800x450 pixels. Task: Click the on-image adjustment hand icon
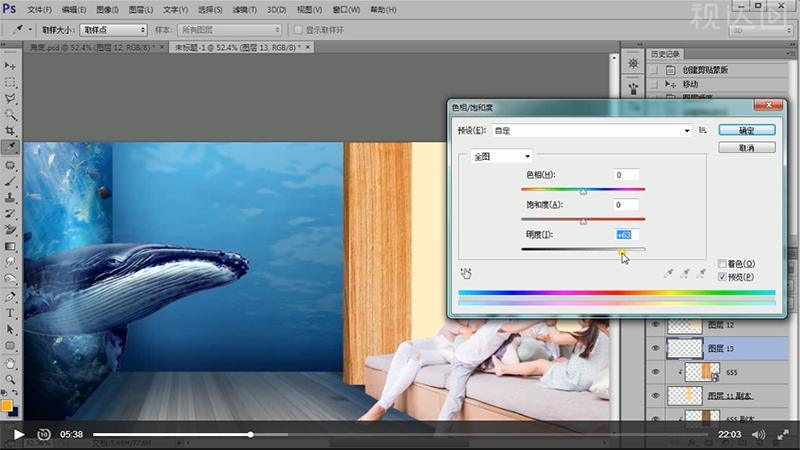tap(466, 273)
